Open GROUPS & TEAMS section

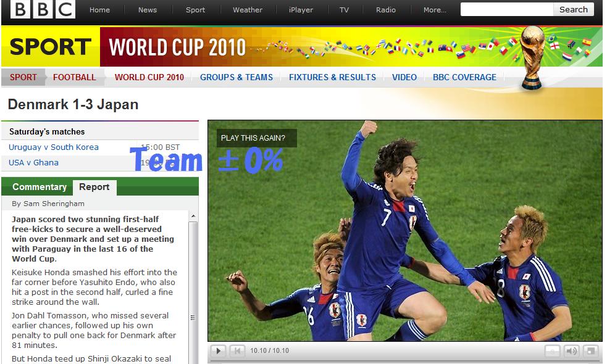236,77
